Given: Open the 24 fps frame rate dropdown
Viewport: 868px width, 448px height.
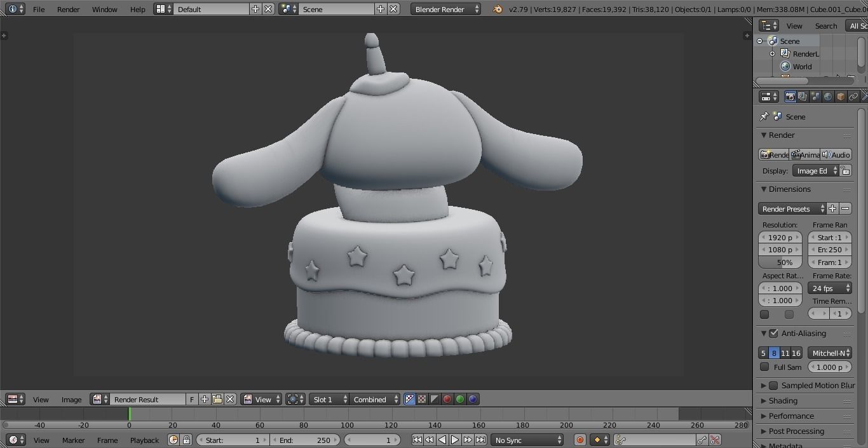Looking at the screenshot, I should pyautogui.click(x=830, y=288).
